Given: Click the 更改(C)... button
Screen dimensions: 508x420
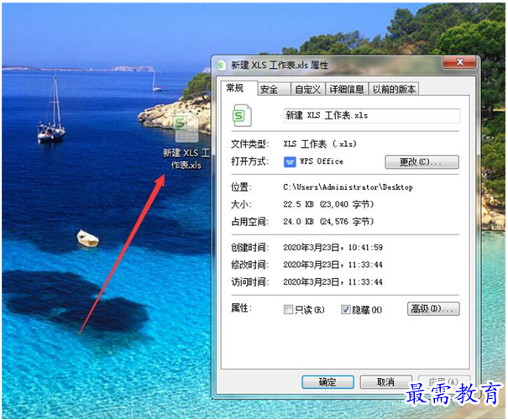Looking at the screenshot, I should coord(422,162).
